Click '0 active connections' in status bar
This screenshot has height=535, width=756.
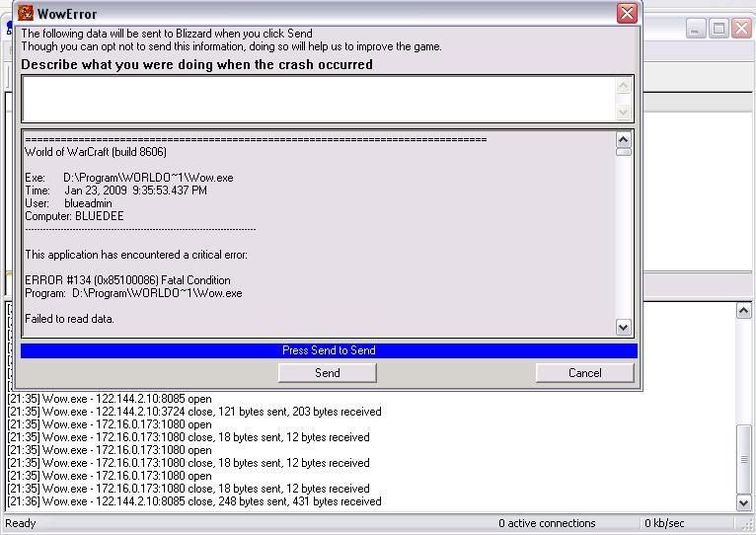(x=547, y=523)
